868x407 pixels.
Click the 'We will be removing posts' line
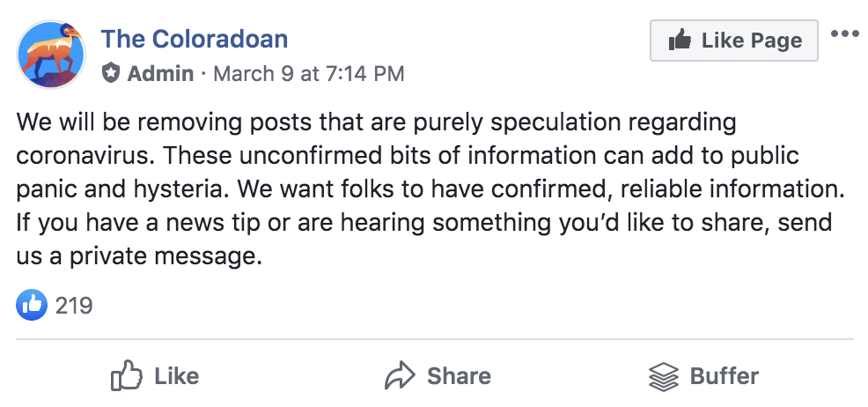point(150,122)
